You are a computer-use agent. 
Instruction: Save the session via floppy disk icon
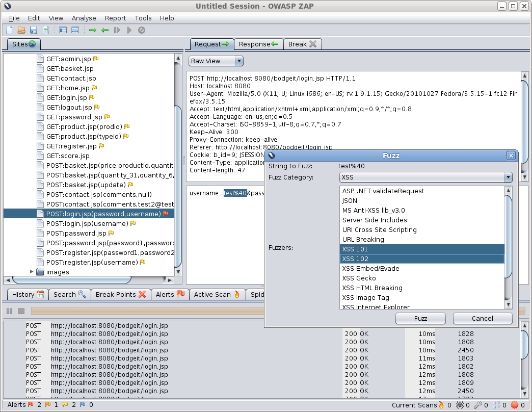33,30
